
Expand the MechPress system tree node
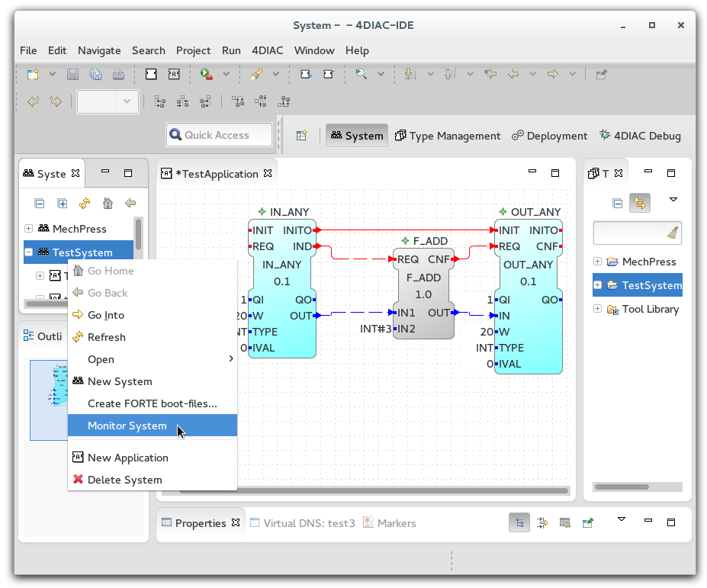[29, 229]
